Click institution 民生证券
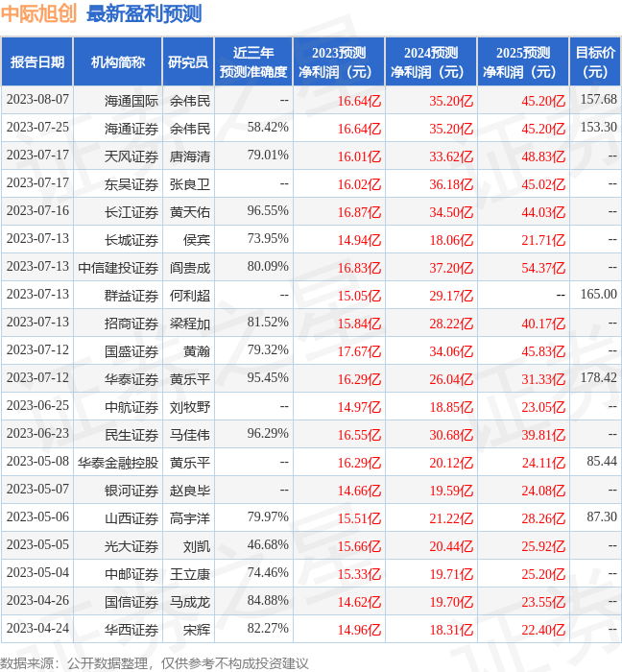Screen dimensions: 622x672 point(132,436)
